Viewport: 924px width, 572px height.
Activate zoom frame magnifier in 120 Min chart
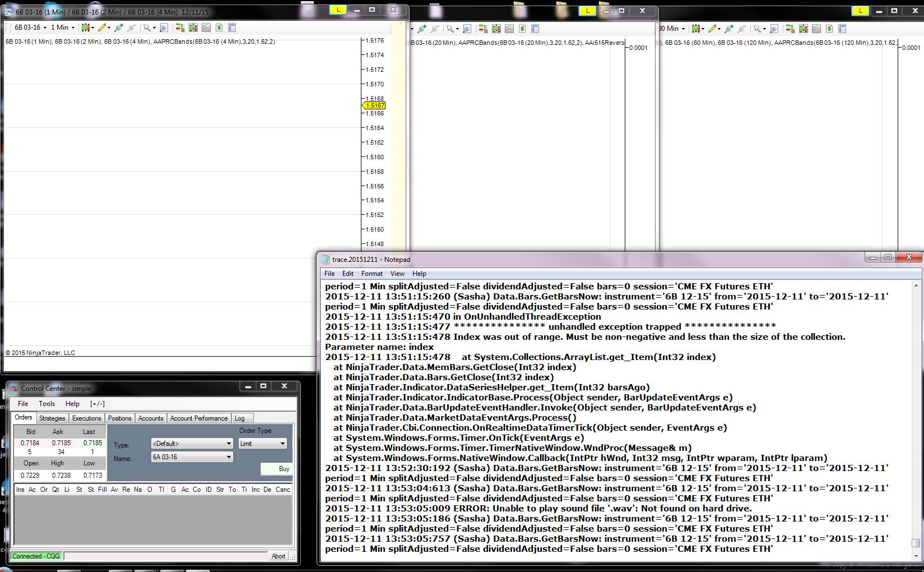[x=774, y=29]
